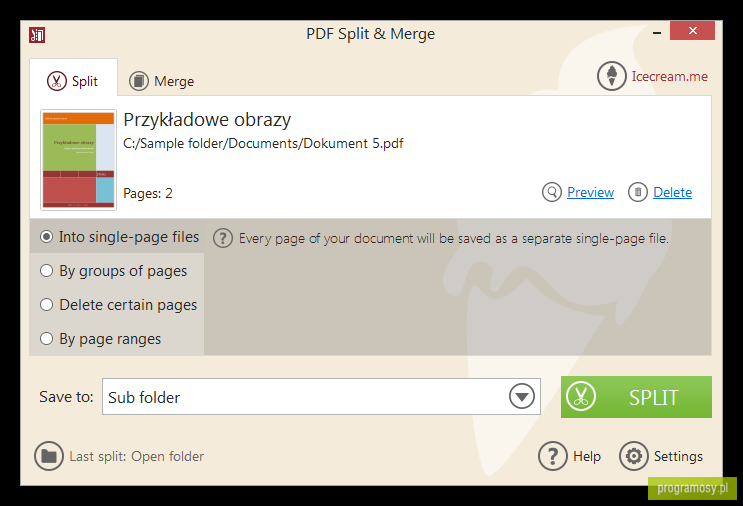
Task: Click the Help question mark icon
Action: pos(553,456)
